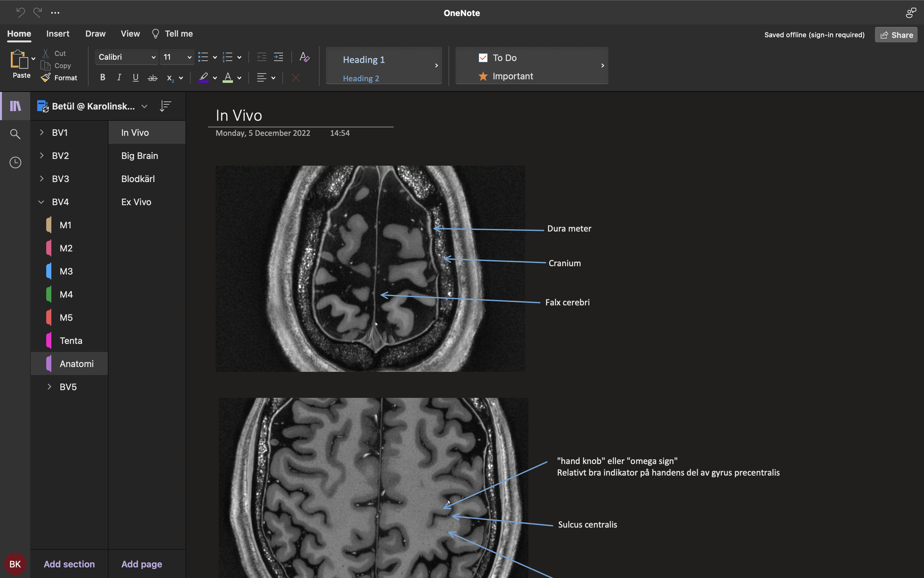924x578 pixels.
Task: Apply the purple highlight color
Action: (203, 78)
